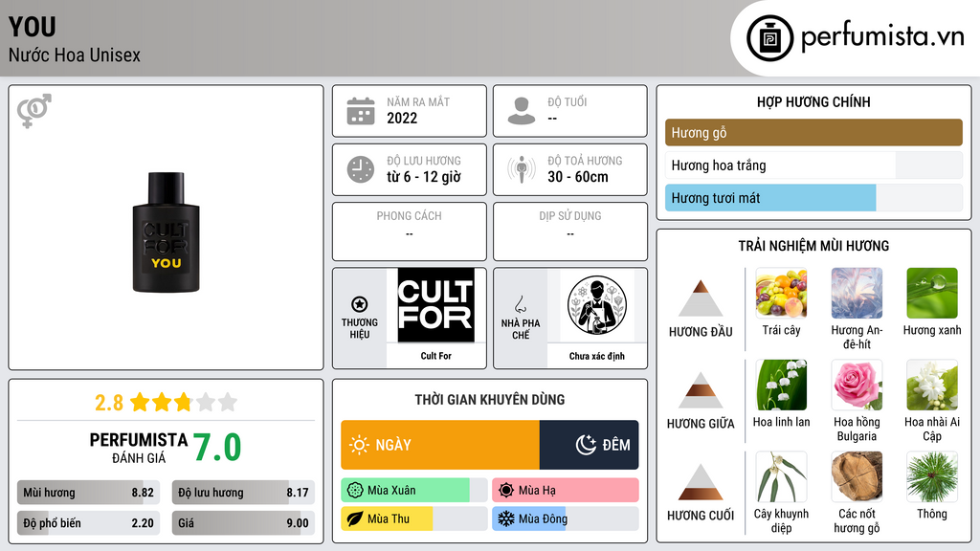The height and width of the screenshot is (551, 980).
Task: Click the fifth grey rating star
Action: pos(228,402)
